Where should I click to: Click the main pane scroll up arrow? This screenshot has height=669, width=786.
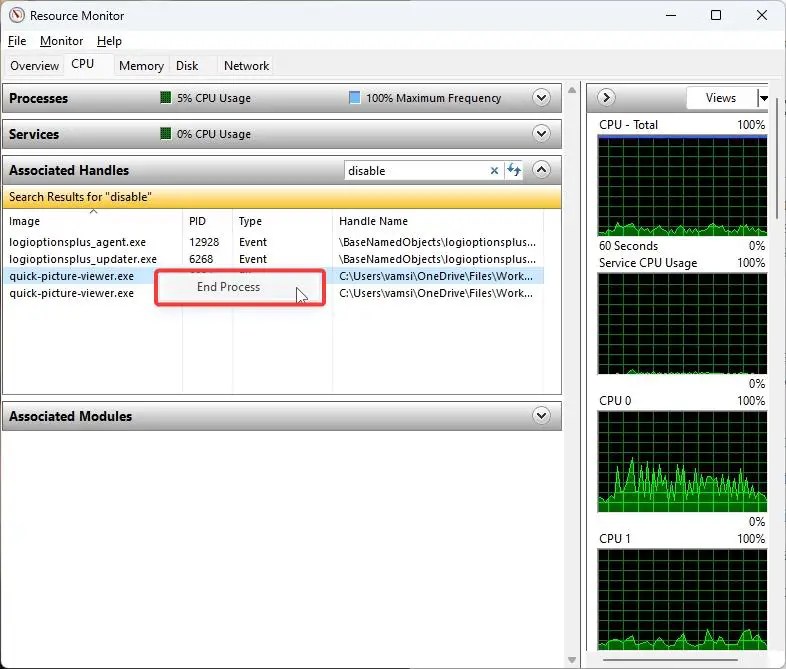(x=572, y=90)
